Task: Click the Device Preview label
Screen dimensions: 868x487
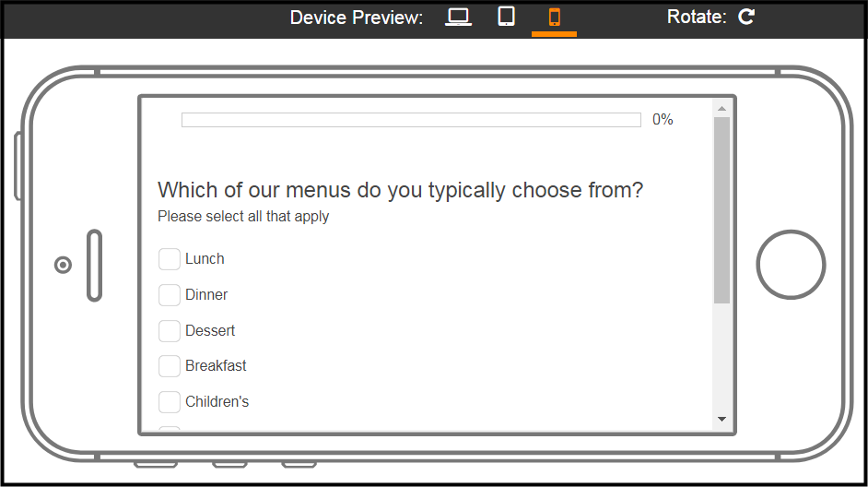Action: pyautogui.click(x=357, y=18)
